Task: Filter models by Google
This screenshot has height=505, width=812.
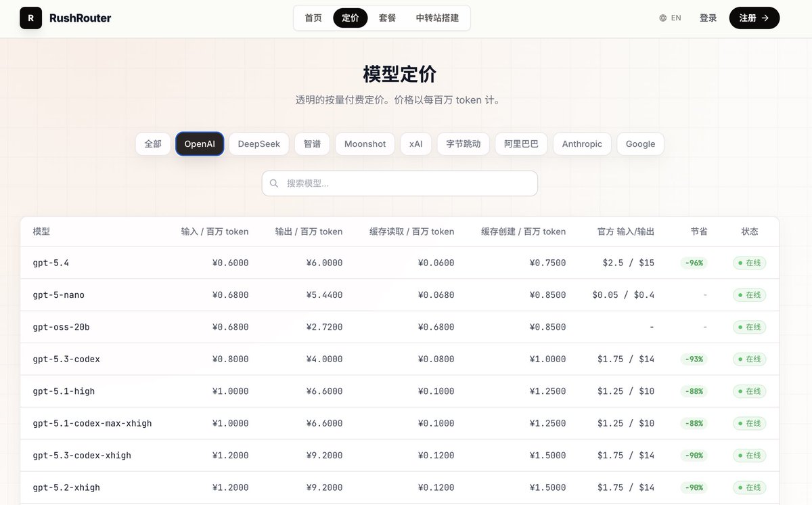Action: (x=640, y=144)
